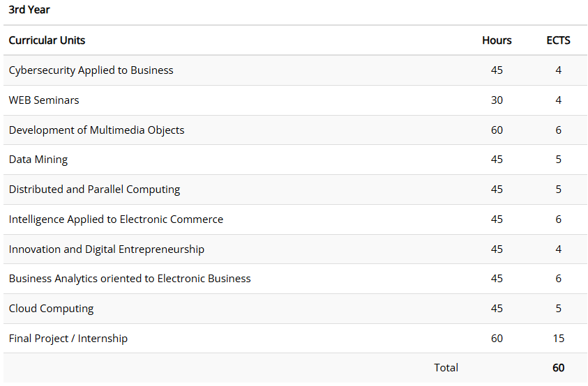Click the Final Project / Internship unit
Image resolution: width=588 pixels, height=386 pixels.
(68, 339)
